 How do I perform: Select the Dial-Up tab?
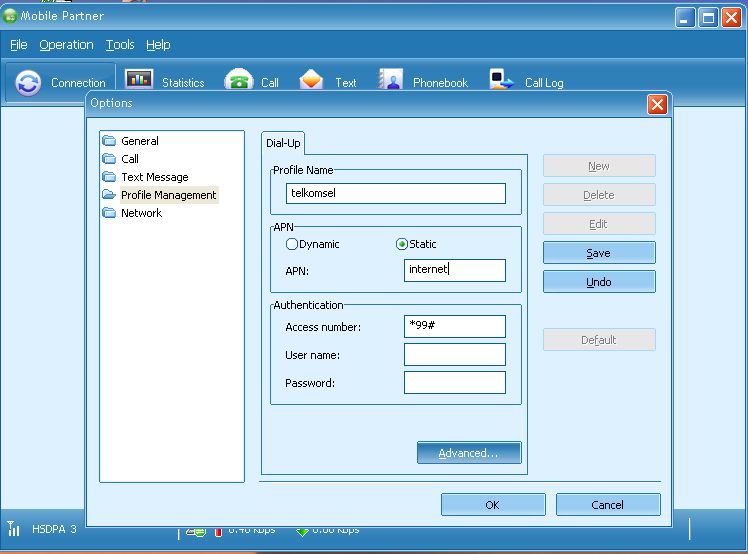(283, 143)
